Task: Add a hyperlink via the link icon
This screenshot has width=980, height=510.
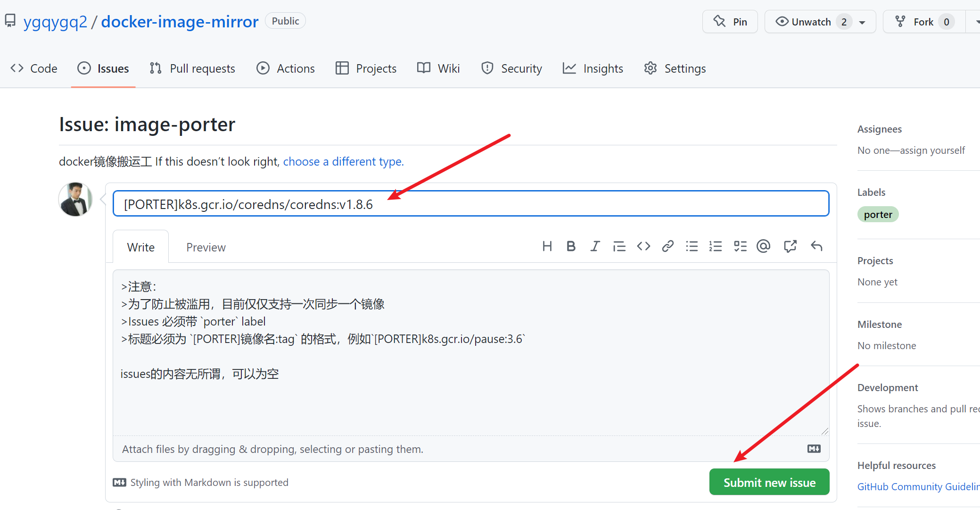Action: coord(667,246)
